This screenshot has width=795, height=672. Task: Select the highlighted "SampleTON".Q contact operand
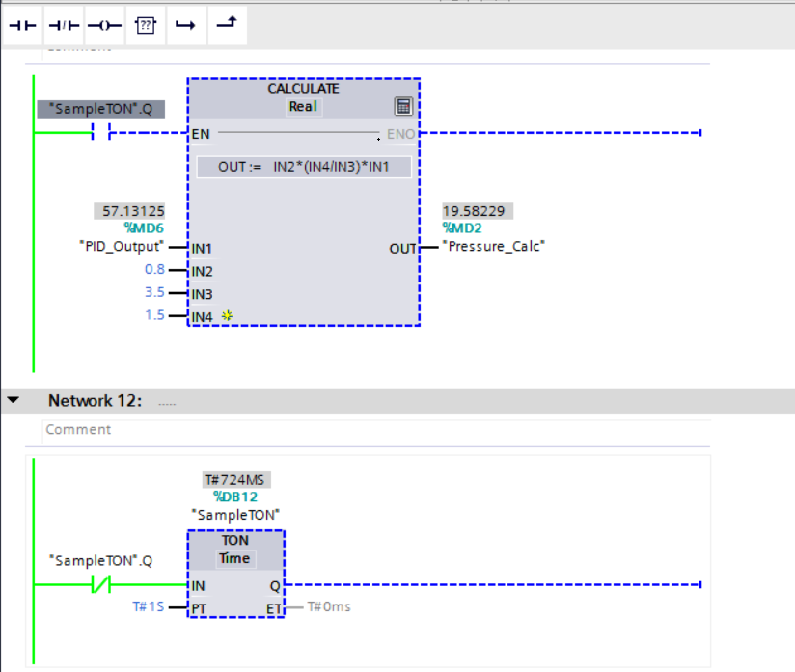[x=101, y=109]
